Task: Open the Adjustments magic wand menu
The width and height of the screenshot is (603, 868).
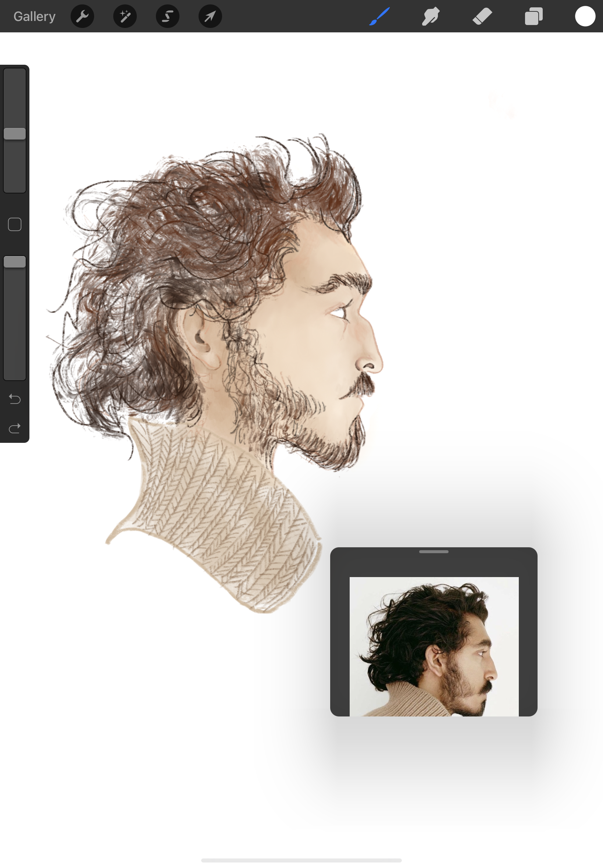Action: [125, 16]
